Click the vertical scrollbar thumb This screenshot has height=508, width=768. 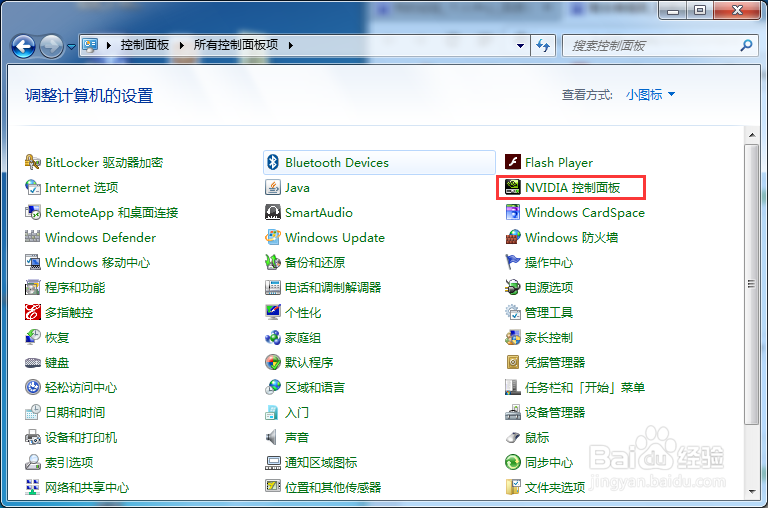click(751, 284)
